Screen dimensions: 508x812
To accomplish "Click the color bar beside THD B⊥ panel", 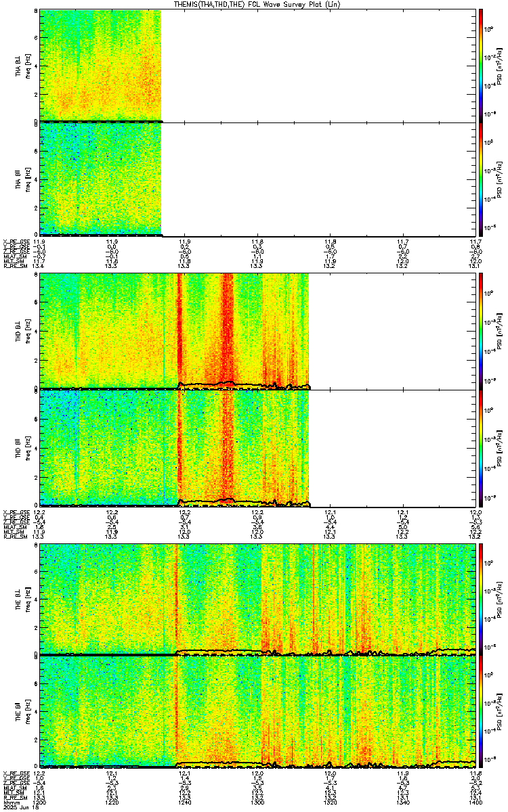I will click(481, 330).
